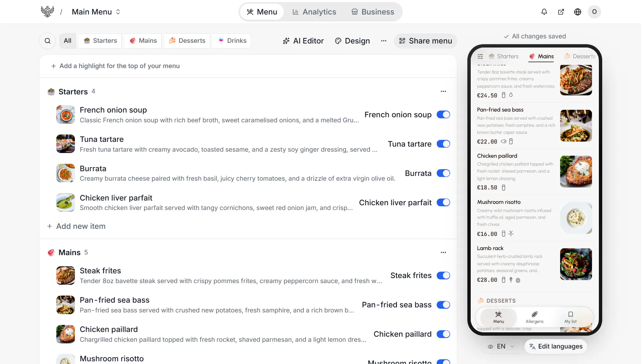
Task: Open AI Editor
Action: tap(303, 41)
